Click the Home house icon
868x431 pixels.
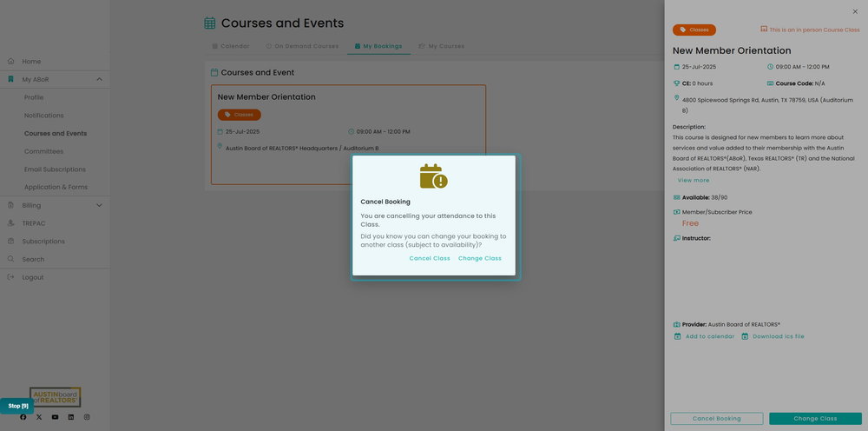click(10, 61)
